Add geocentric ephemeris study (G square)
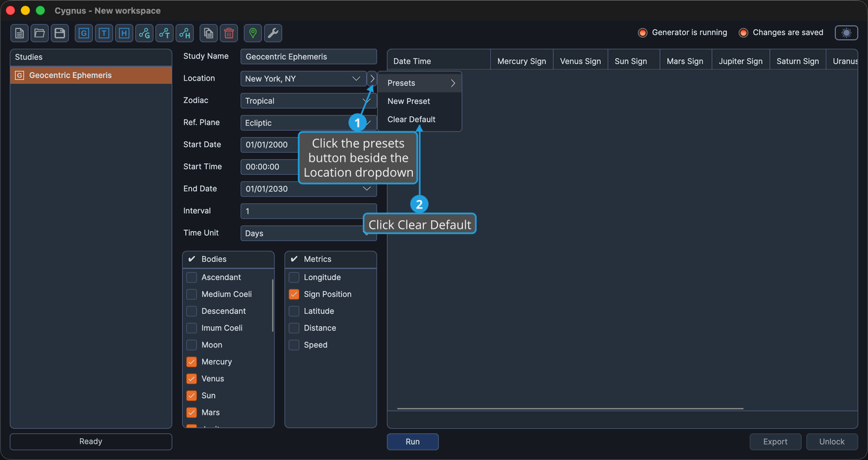The image size is (868, 460). click(84, 33)
